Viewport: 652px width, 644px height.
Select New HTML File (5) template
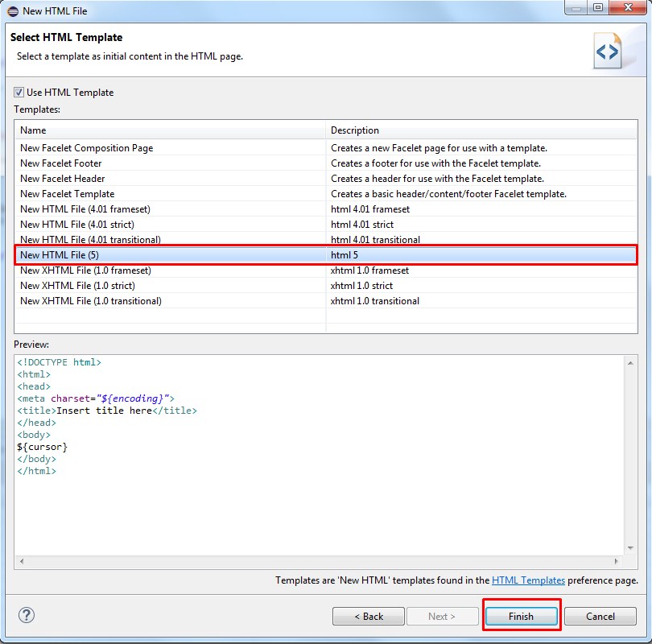click(326, 255)
